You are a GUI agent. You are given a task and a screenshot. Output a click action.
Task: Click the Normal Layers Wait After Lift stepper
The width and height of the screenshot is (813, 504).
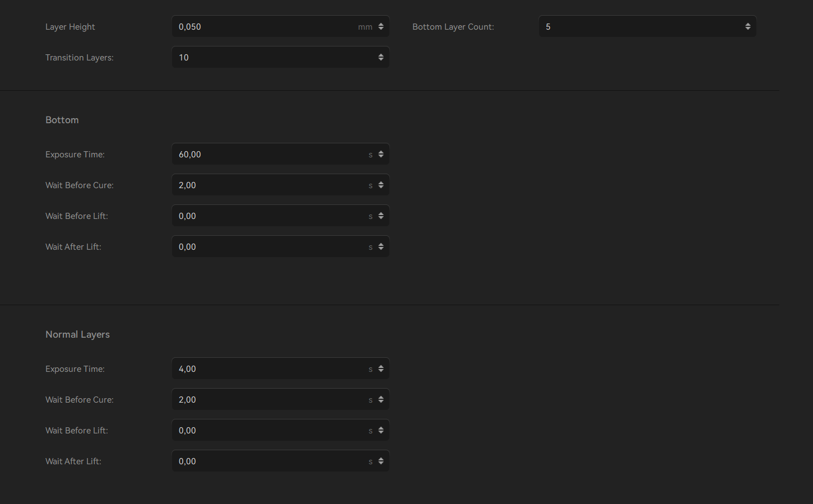[381, 461]
